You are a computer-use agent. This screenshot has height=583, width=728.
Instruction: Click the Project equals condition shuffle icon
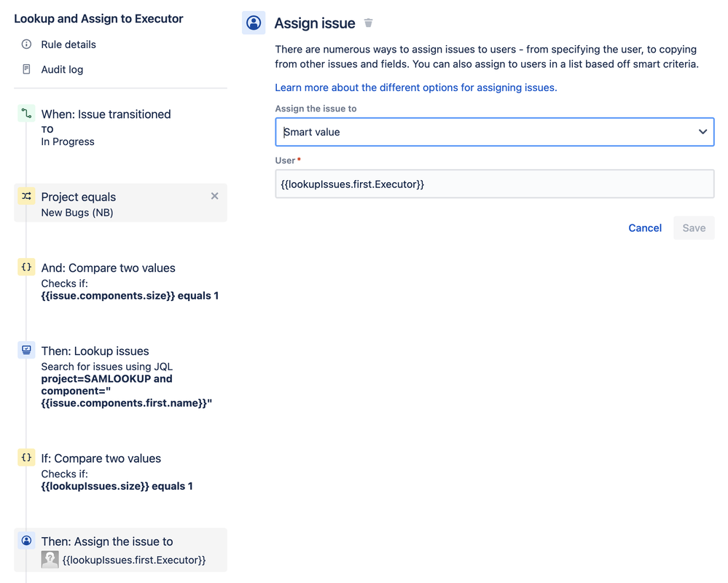click(27, 197)
